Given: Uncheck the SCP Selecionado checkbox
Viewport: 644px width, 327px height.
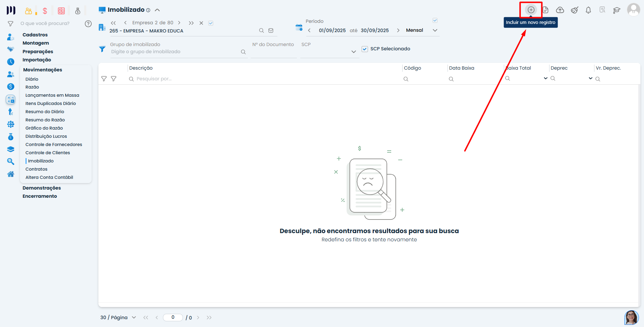Looking at the screenshot, I should click(365, 49).
